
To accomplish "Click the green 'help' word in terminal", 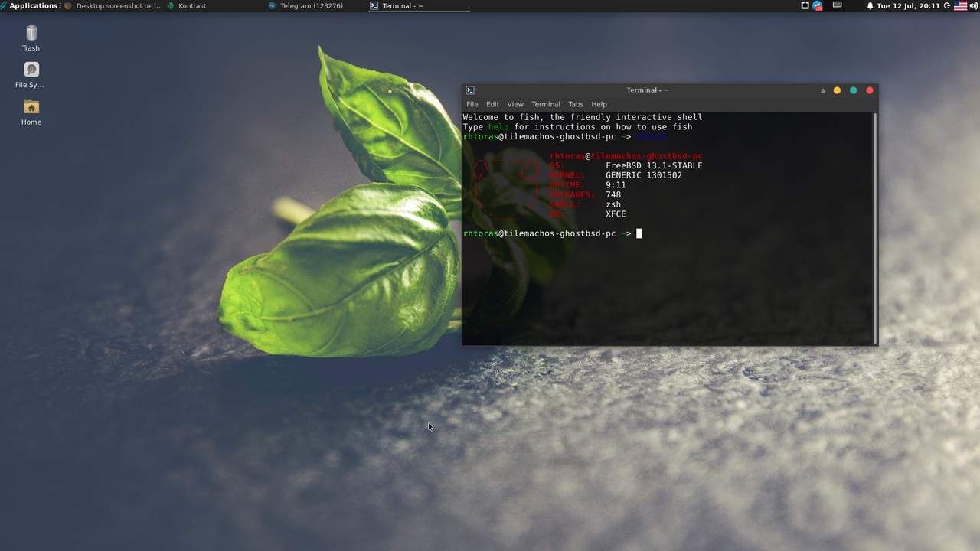I will click(498, 127).
